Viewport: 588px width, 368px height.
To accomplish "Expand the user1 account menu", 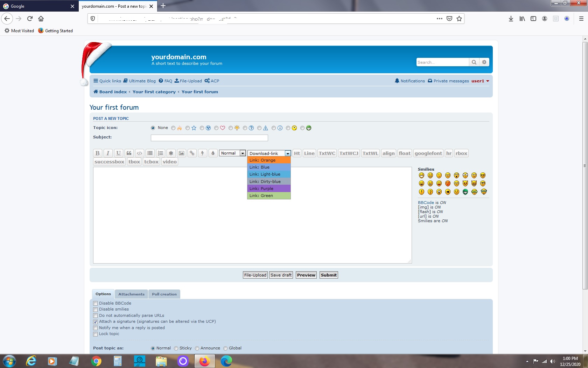I will tap(480, 81).
